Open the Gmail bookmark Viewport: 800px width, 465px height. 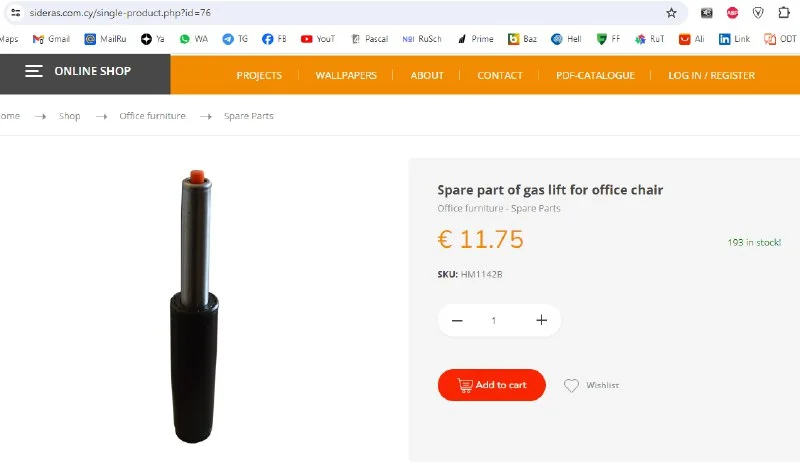(x=51, y=39)
